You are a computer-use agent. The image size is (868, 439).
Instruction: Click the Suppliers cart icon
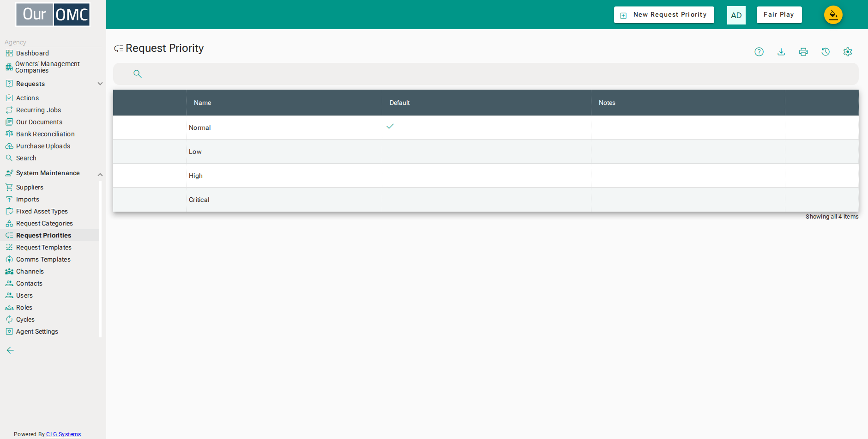click(9, 187)
